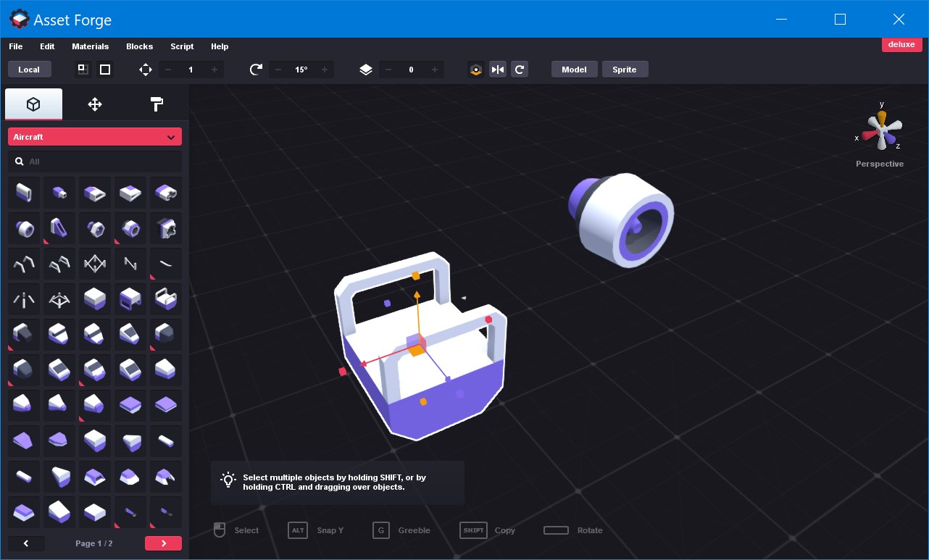Click the "Snap Y" ALT hint
The height and width of the screenshot is (560, 929).
316,530
